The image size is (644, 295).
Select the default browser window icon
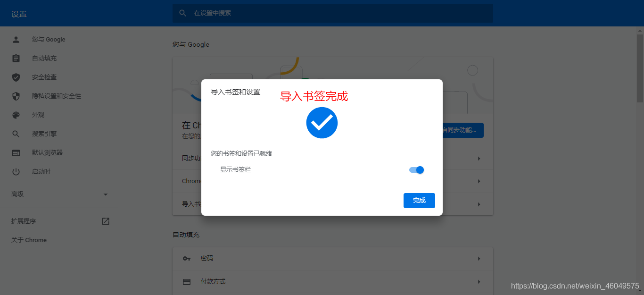tap(16, 153)
